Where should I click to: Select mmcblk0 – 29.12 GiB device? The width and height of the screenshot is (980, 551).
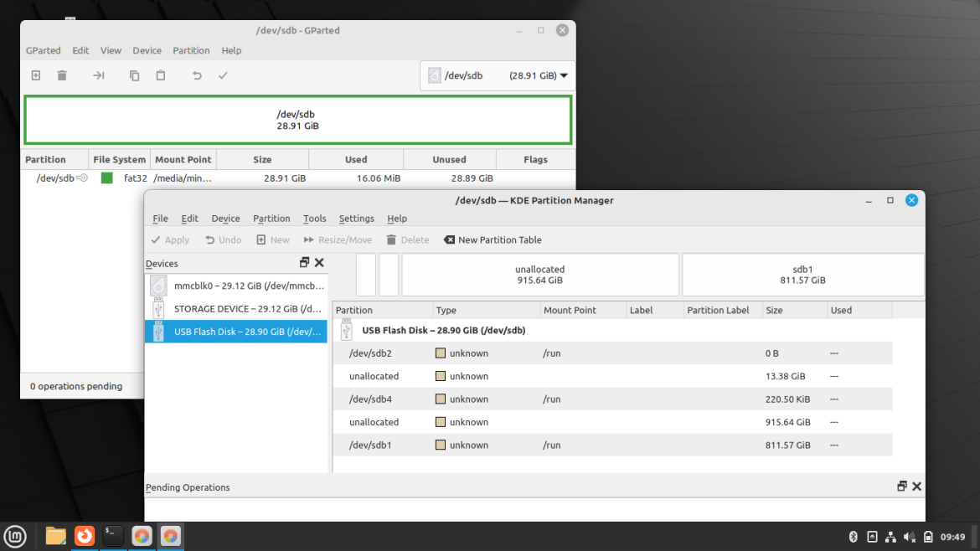coord(236,286)
